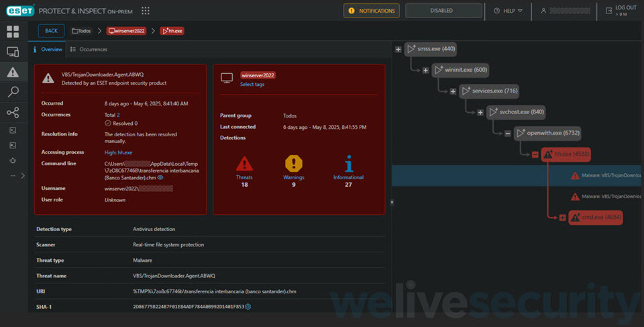Viewport: 644px width, 327px height.
Task: Click LOG OUT
Action: pos(621,11)
